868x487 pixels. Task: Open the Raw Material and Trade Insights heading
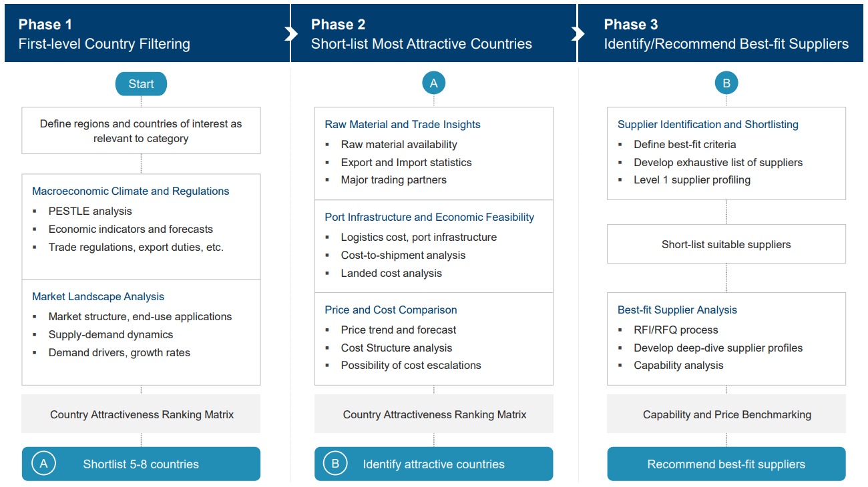tap(403, 125)
